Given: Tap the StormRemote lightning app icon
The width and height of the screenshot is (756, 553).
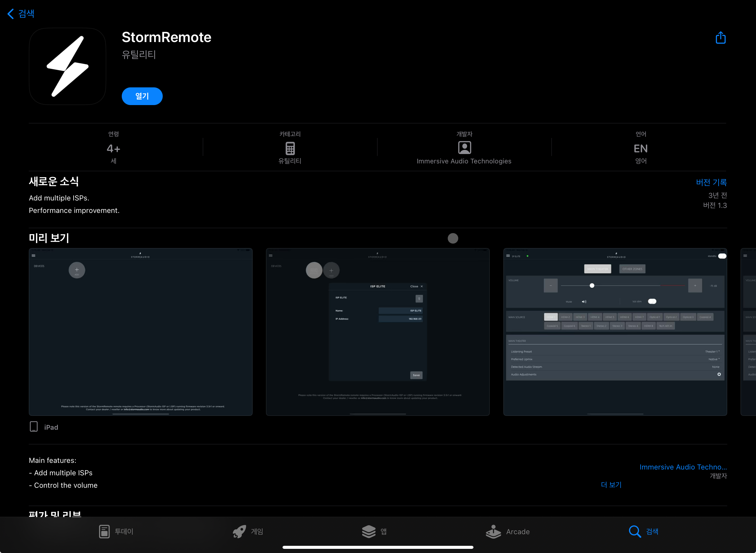Looking at the screenshot, I should coord(68,66).
